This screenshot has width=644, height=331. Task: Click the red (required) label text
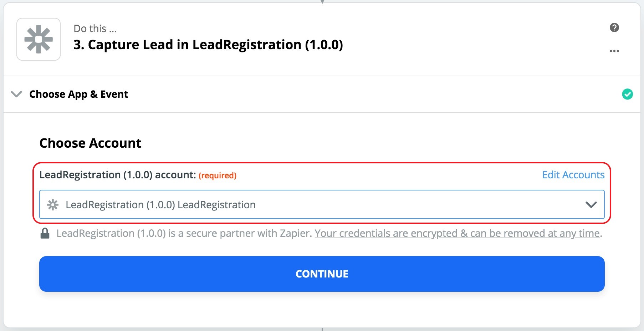point(218,175)
